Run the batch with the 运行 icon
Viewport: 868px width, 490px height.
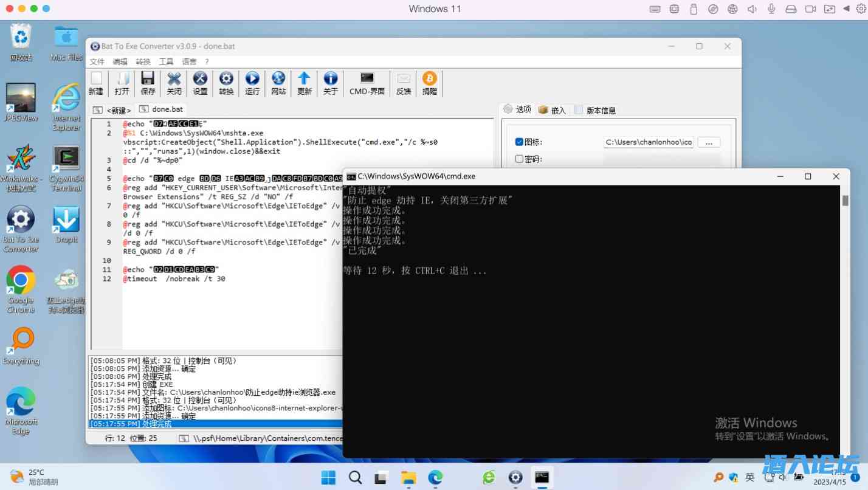click(x=252, y=83)
